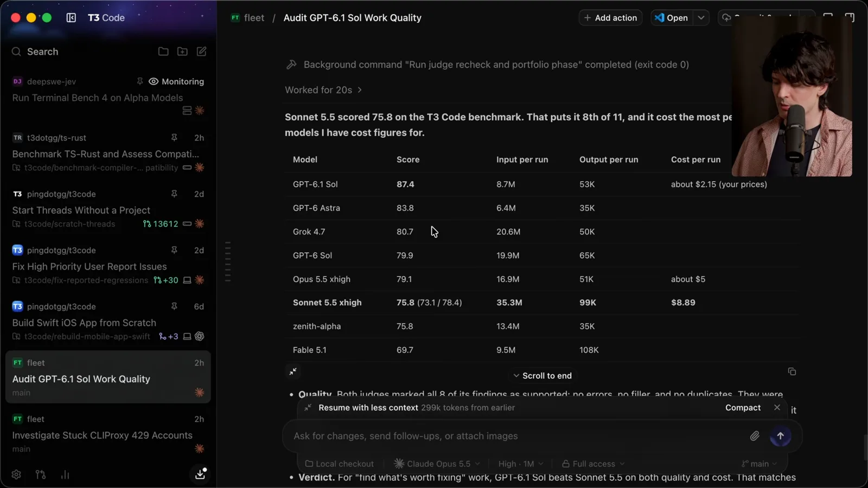
Task: Copy the response with the copy icon
Action: (x=792, y=371)
